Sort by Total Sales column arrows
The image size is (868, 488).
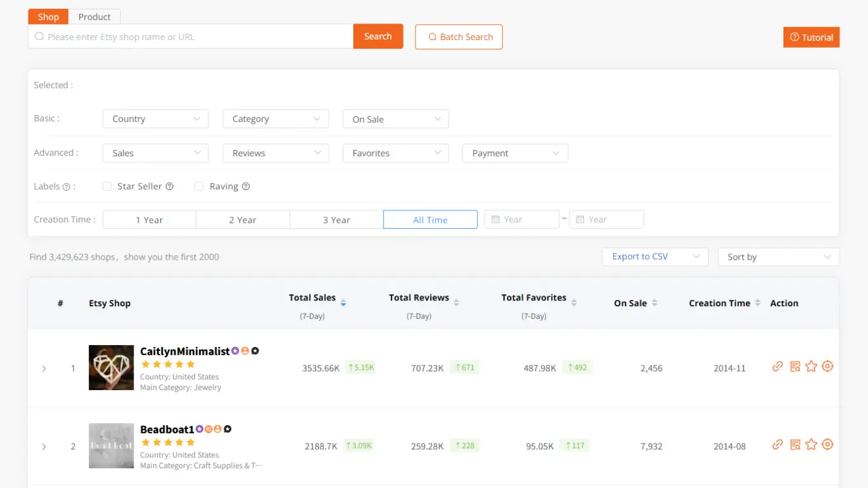point(343,303)
